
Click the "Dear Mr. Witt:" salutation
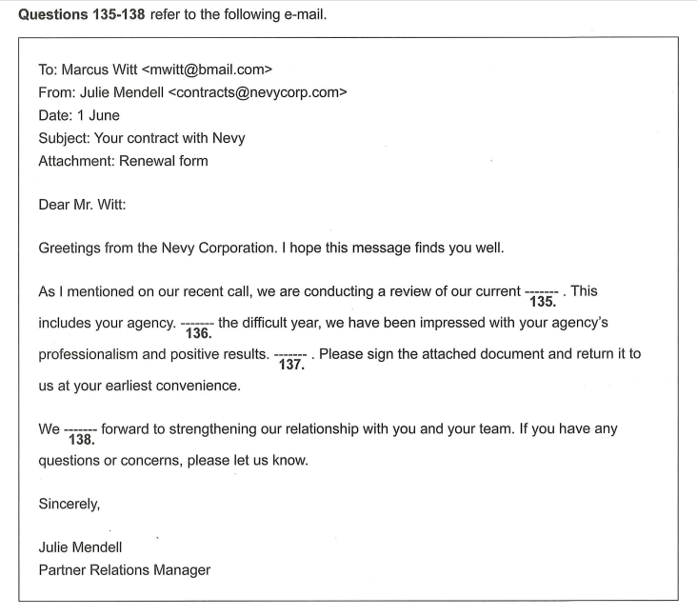tap(83, 206)
